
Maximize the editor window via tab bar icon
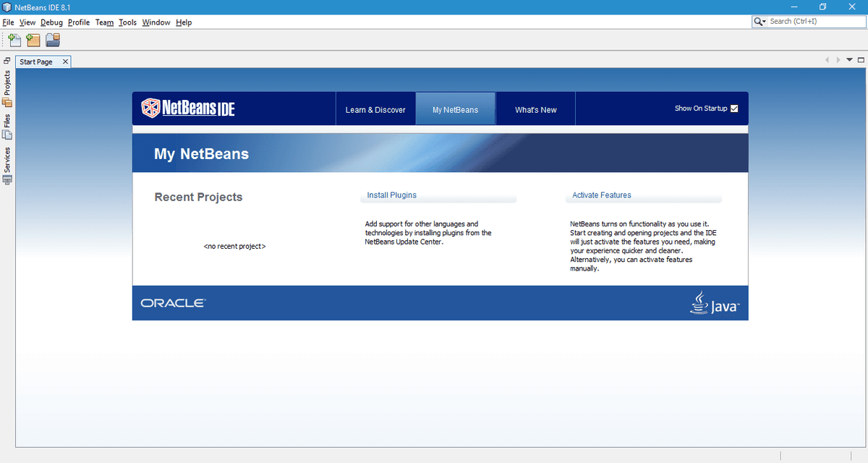tap(861, 60)
